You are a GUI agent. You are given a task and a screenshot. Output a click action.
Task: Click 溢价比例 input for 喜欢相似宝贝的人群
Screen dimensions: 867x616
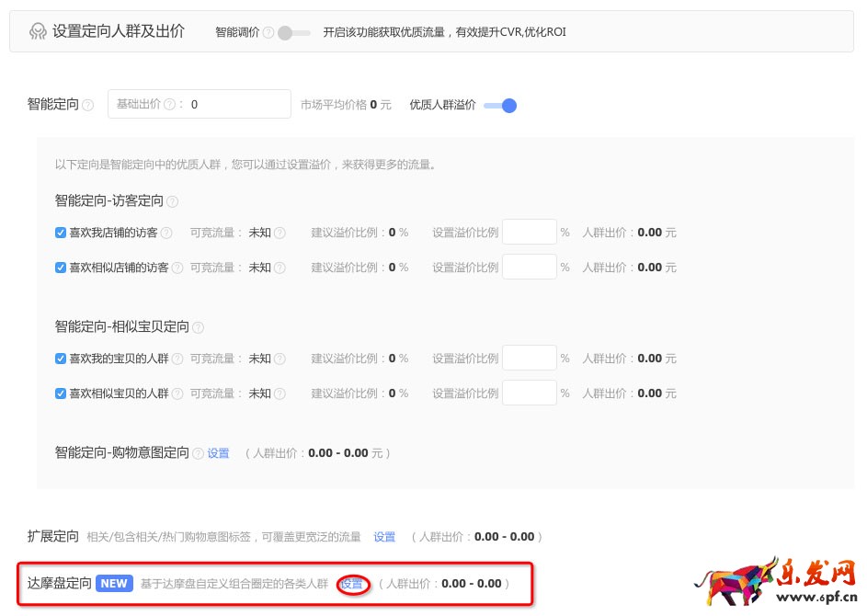(x=529, y=394)
